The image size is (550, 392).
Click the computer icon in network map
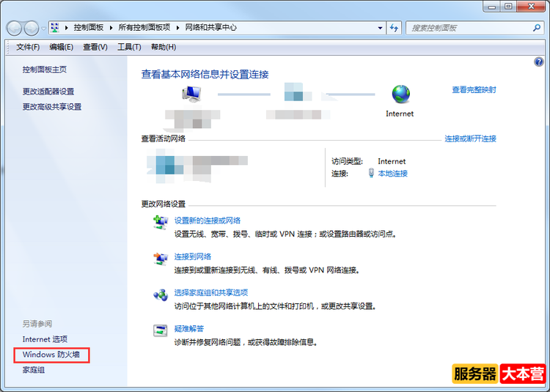click(x=191, y=94)
